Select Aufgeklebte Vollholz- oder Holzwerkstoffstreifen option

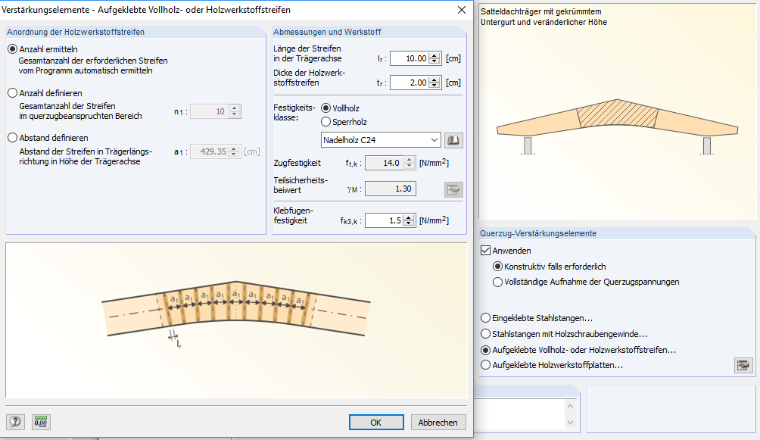point(486,350)
